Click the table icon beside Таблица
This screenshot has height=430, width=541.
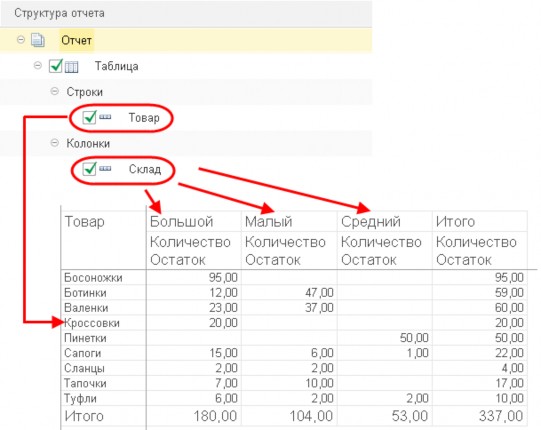[71, 66]
